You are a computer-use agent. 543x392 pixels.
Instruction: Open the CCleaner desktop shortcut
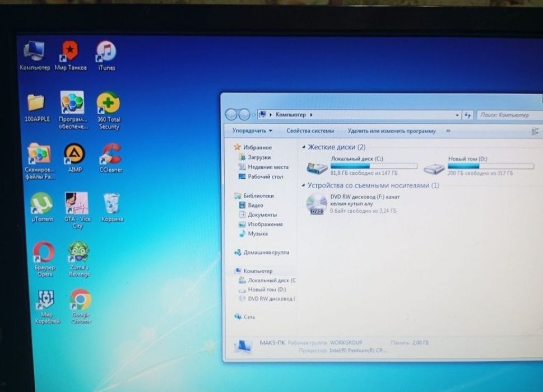click(111, 158)
